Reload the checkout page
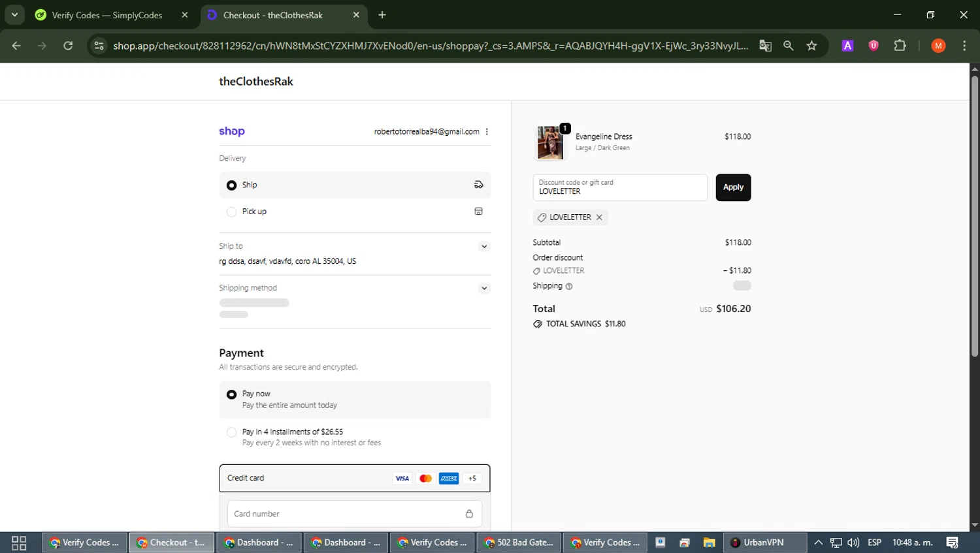This screenshot has height=553, width=980. pos(68,46)
